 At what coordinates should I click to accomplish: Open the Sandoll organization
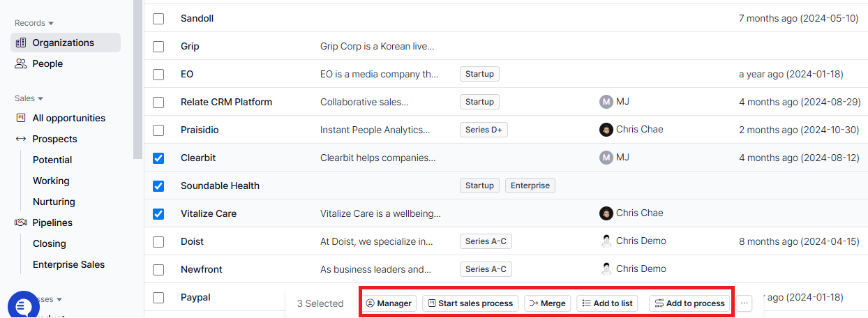point(197,18)
